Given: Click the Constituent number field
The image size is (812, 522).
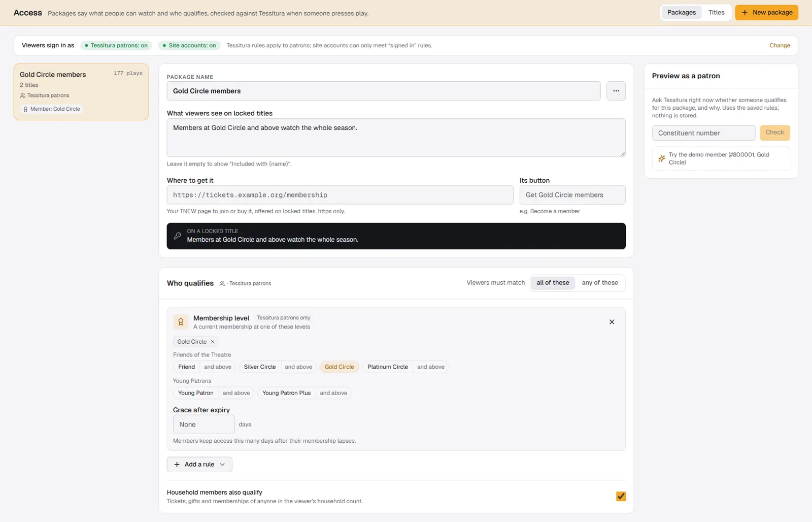Looking at the screenshot, I should tap(704, 133).
